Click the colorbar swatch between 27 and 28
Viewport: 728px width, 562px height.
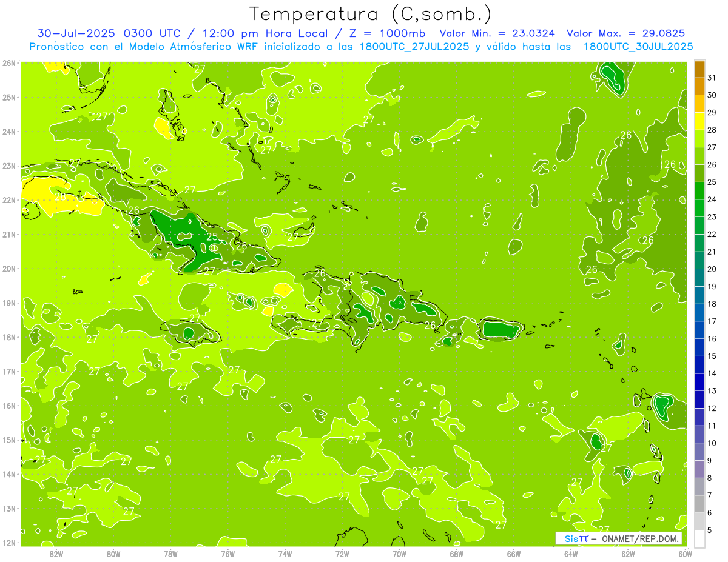click(x=699, y=138)
